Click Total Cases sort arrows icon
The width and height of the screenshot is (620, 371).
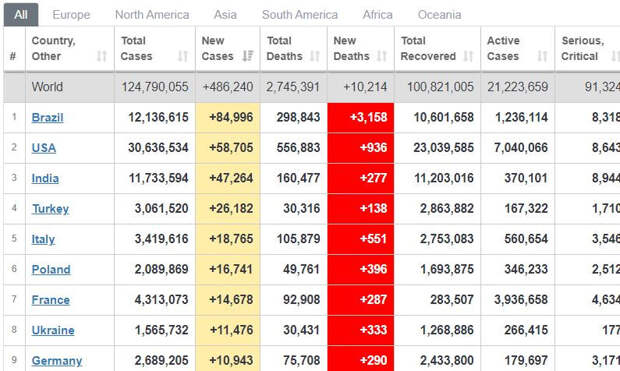tap(182, 56)
